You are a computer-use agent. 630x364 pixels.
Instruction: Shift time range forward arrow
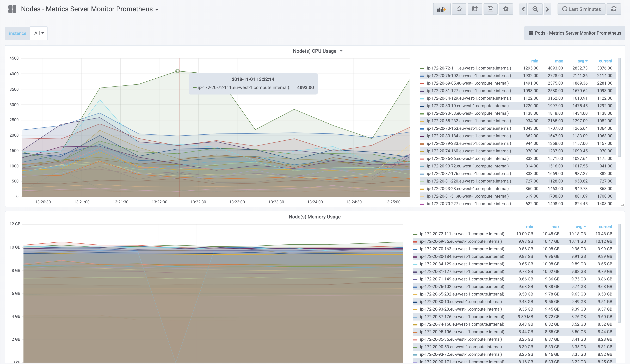click(x=547, y=9)
